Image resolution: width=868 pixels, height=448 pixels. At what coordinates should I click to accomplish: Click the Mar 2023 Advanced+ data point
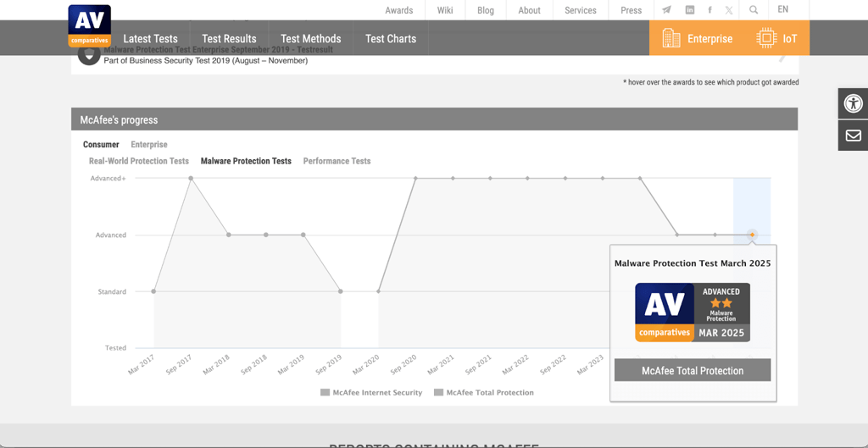click(x=603, y=178)
